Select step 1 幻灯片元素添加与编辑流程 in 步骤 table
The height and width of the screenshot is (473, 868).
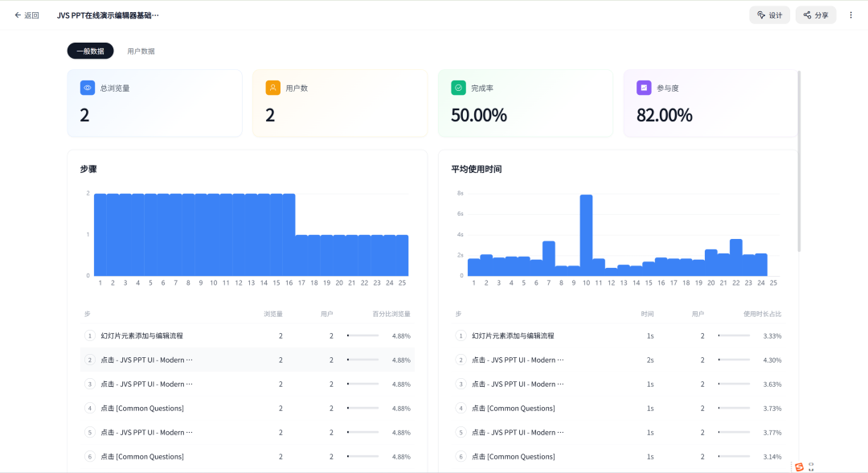tap(248, 335)
